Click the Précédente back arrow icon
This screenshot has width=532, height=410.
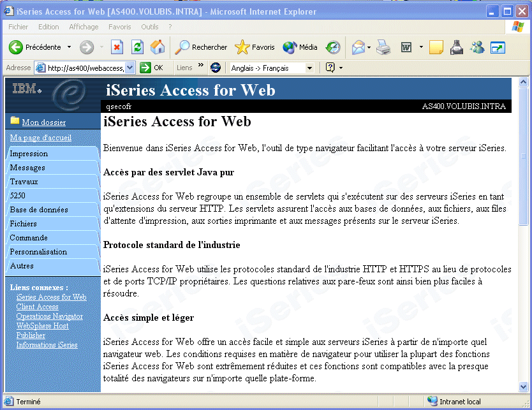15,47
